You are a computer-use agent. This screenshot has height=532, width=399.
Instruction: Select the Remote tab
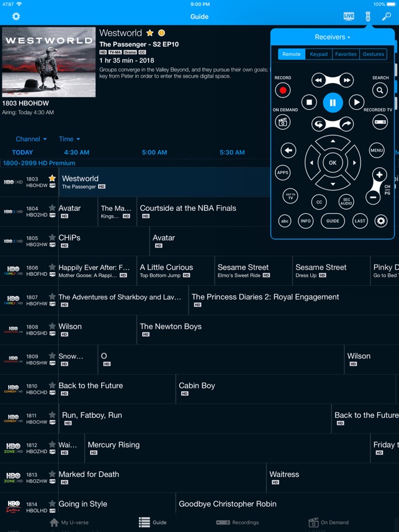point(292,55)
